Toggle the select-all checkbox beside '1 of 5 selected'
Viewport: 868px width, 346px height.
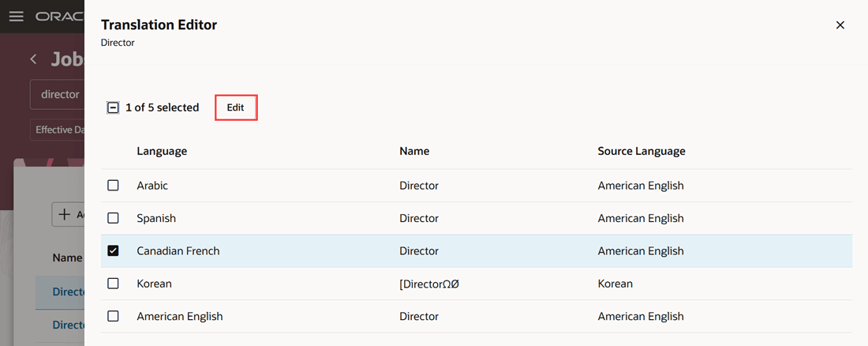click(113, 107)
